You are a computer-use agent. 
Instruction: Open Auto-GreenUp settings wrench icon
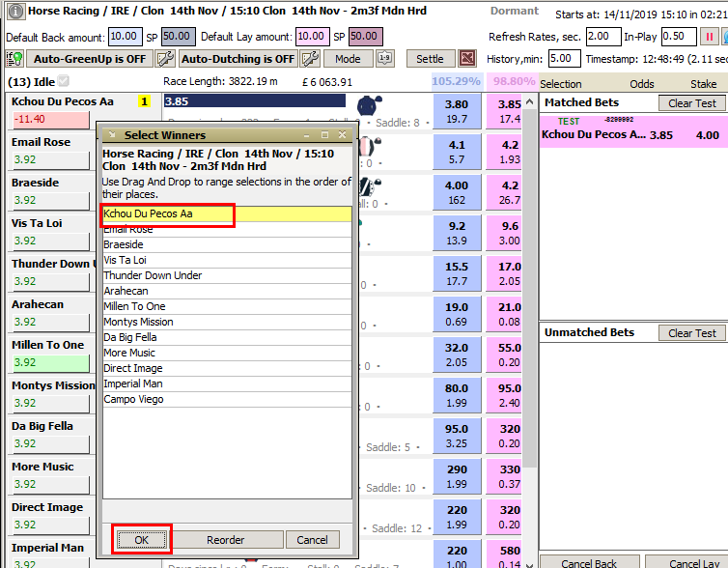[x=165, y=59]
